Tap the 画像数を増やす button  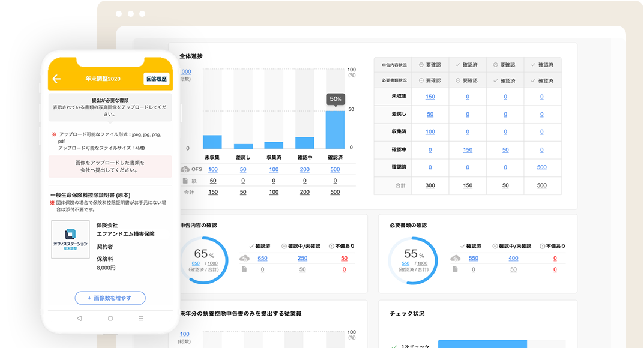[110, 298]
